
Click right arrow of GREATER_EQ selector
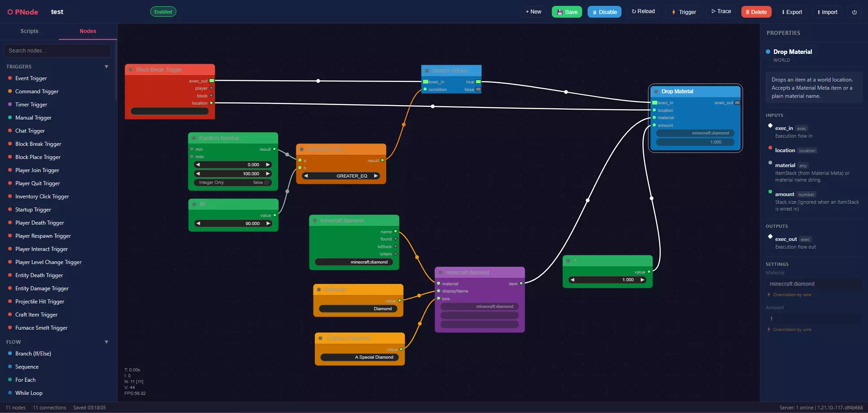(x=375, y=176)
